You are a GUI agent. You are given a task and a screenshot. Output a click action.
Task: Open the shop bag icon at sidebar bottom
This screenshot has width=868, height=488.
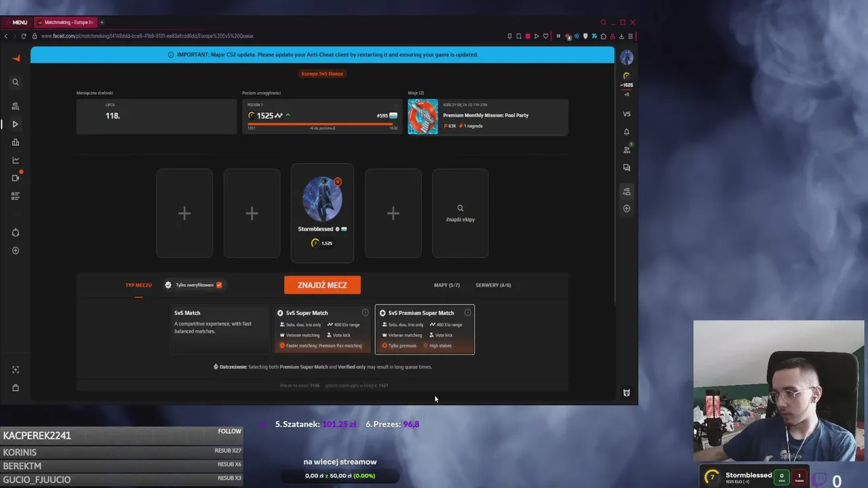[16, 388]
